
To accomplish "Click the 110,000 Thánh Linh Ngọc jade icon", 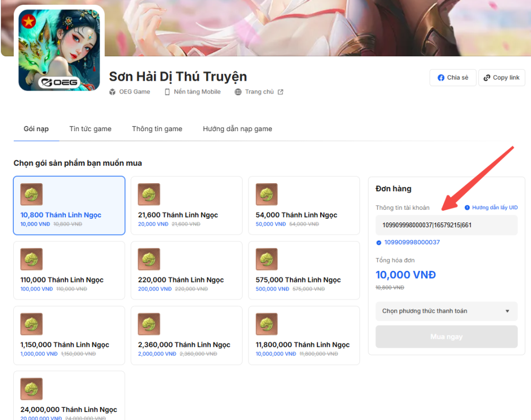I will 31,259.
